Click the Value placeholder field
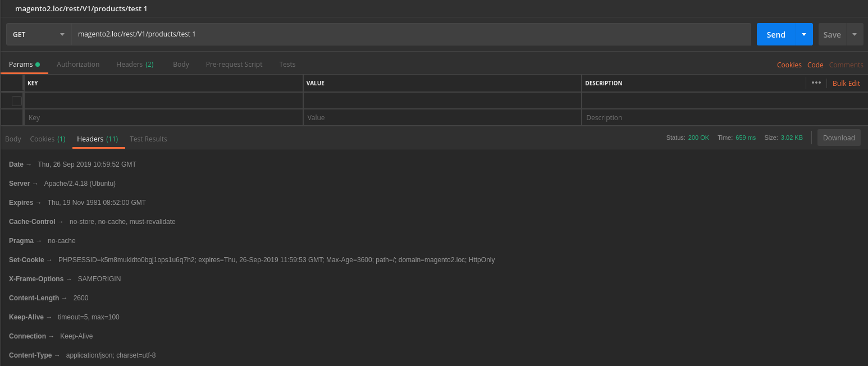This screenshot has width=868, height=366. coord(442,118)
